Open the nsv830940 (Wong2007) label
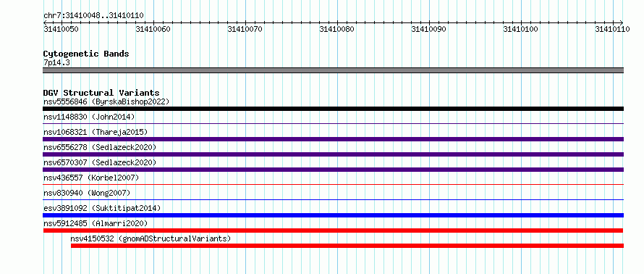The width and height of the screenshot is (644, 274). (87, 193)
